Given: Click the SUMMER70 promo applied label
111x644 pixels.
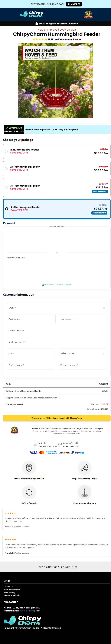Looking at the screenshot, I should coord(14,130).
